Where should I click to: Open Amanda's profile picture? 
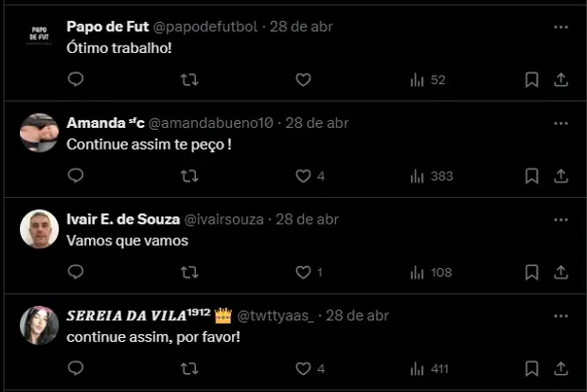[x=40, y=133]
